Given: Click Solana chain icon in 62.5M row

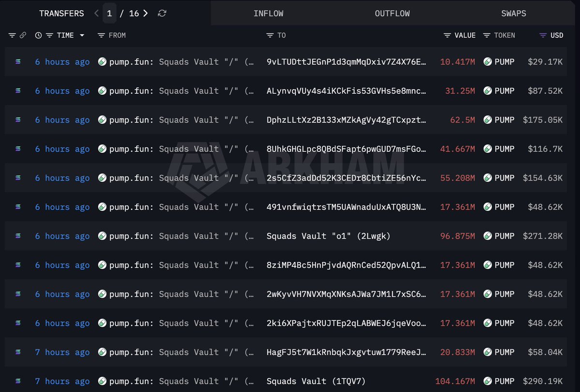Looking at the screenshot, I should coord(18,120).
